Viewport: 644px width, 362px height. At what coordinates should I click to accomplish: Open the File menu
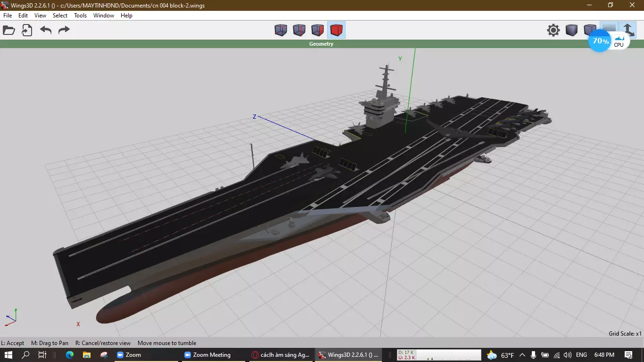click(8, 16)
